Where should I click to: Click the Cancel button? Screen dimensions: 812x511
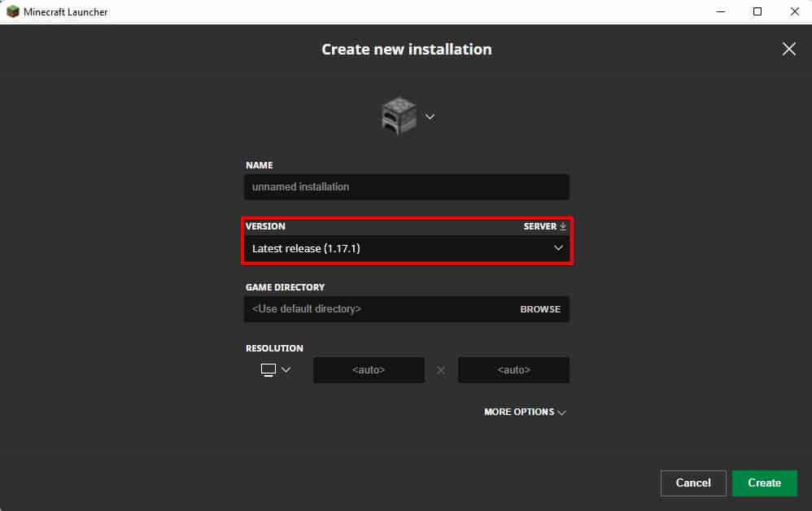point(693,483)
